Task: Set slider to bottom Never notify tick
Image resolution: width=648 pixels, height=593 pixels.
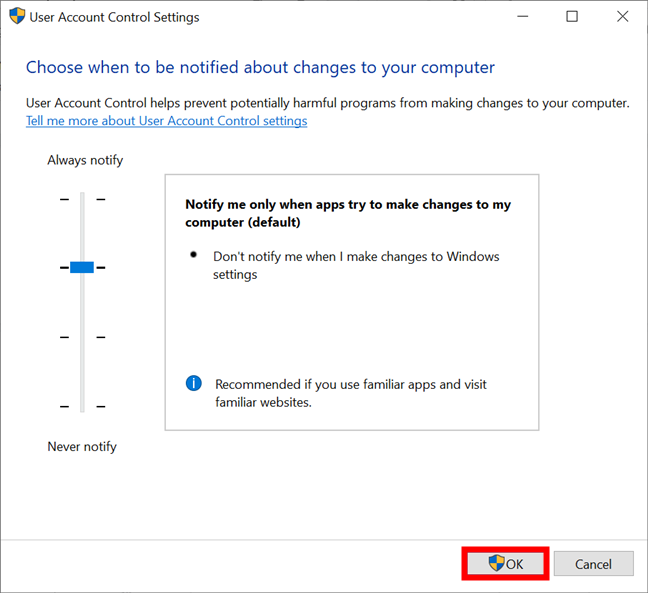Action: click(82, 407)
